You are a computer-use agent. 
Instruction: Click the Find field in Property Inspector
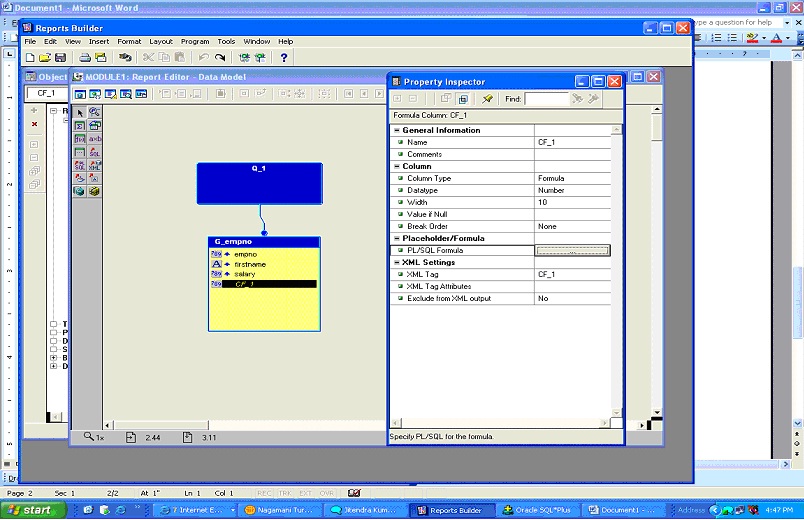tap(547, 99)
